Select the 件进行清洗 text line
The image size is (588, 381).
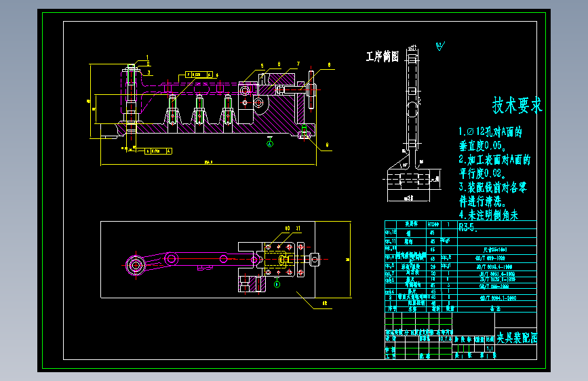pyautogui.click(x=483, y=201)
